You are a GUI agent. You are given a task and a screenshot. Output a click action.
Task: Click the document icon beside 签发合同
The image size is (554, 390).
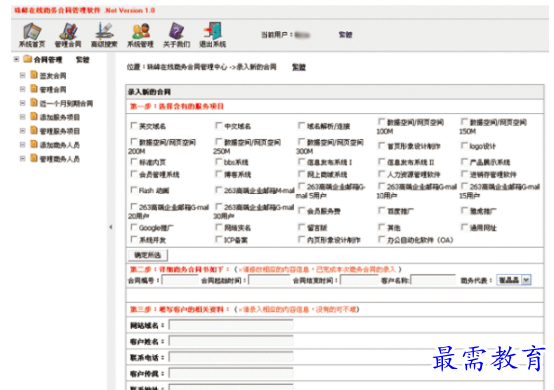(34, 75)
